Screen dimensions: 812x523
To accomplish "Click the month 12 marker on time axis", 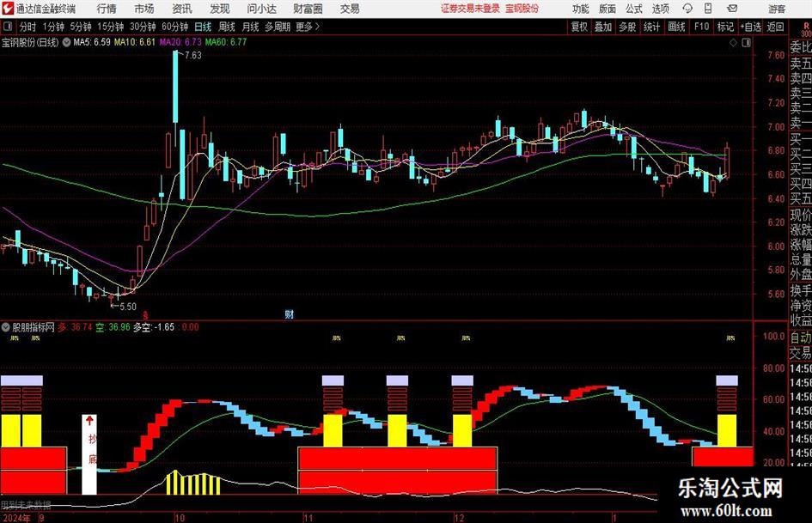I will click(460, 518).
